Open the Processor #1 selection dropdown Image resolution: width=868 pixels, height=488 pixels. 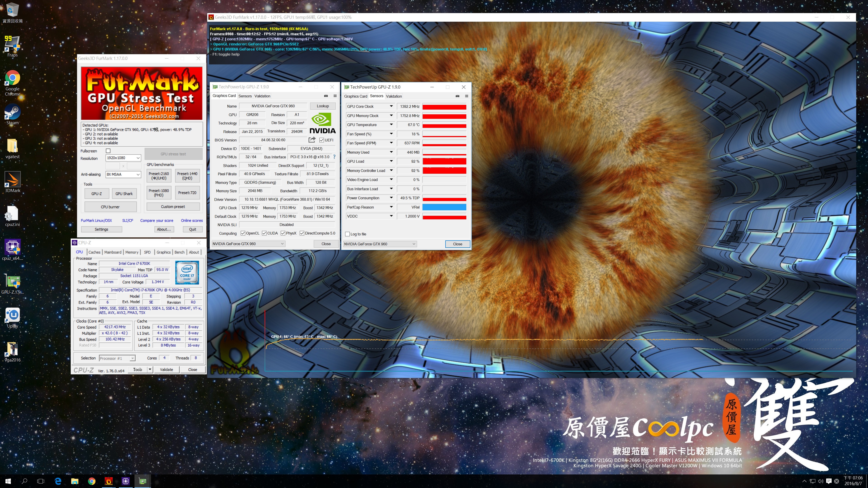coord(117,358)
